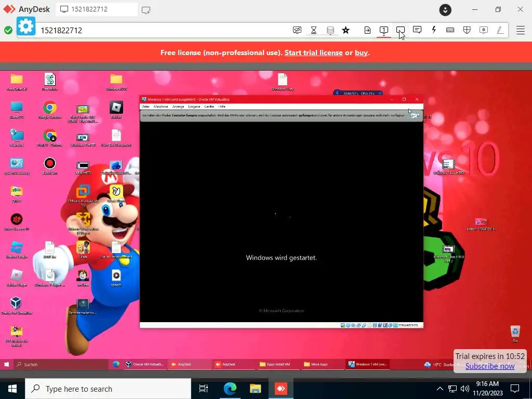Viewport: 532px width, 399px height.
Task: Select the speech file icon on desktop
Action: pyautogui.click(x=116, y=278)
